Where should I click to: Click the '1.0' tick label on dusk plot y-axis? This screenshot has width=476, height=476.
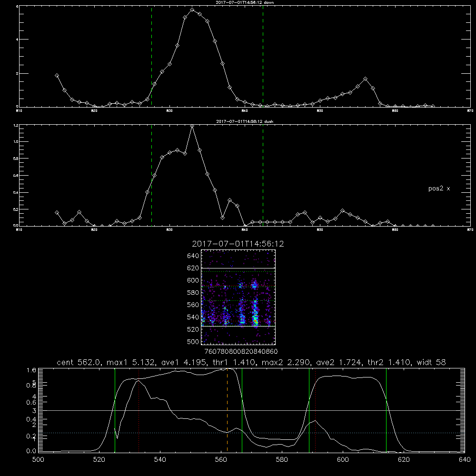(x=16, y=142)
